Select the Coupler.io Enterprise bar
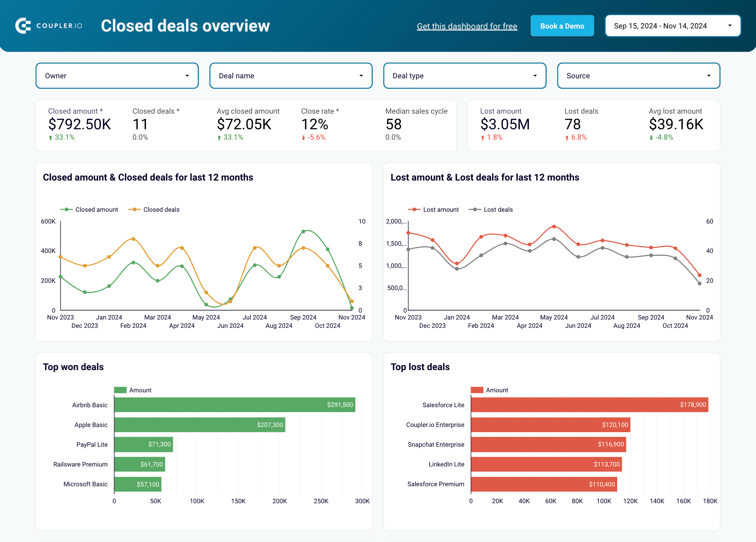Image resolution: width=756 pixels, height=542 pixels. coord(551,425)
